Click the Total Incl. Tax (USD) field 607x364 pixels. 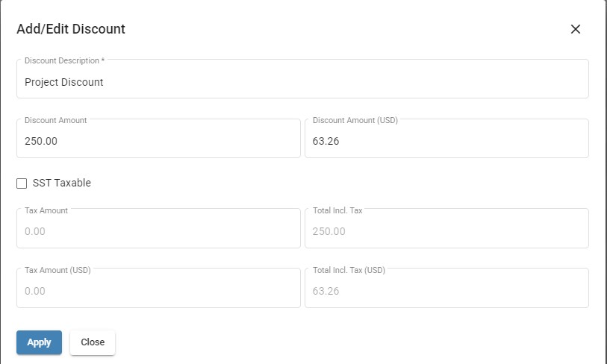pyautogui.click(x=446, y=288)
